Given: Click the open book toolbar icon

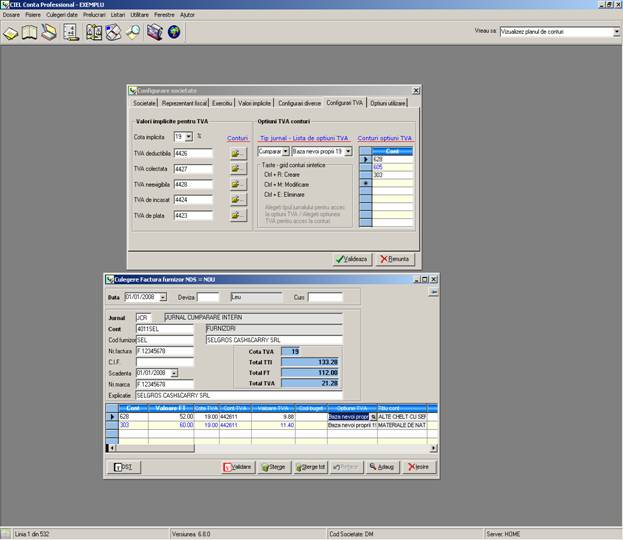Looking at the screenshot, I should coord(29,33).
